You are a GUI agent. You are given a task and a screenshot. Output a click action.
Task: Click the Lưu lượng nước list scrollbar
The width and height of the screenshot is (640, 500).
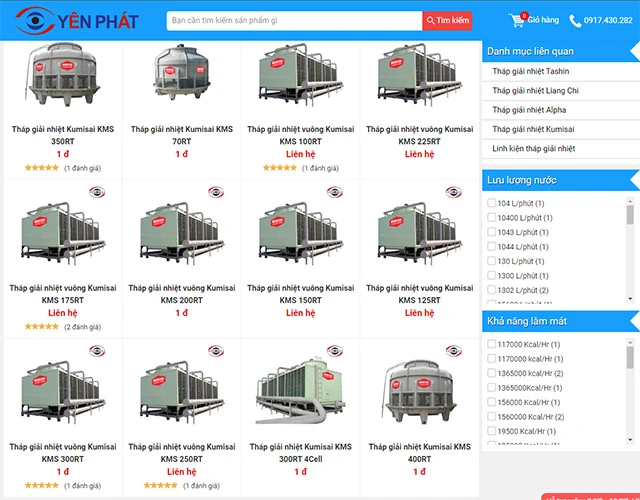click(x=630, y=250)
